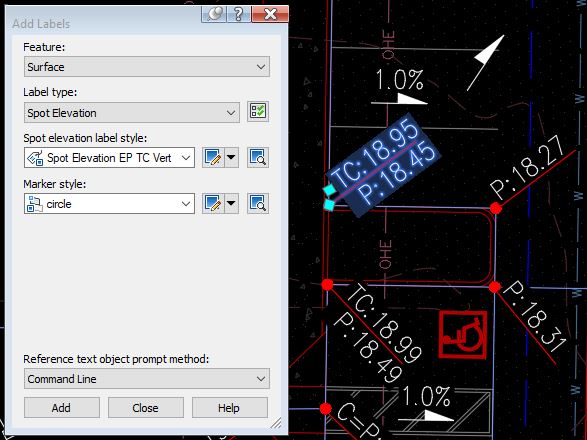
Task: Click the lower OHE line label
Action: click(x=385, y=254)
